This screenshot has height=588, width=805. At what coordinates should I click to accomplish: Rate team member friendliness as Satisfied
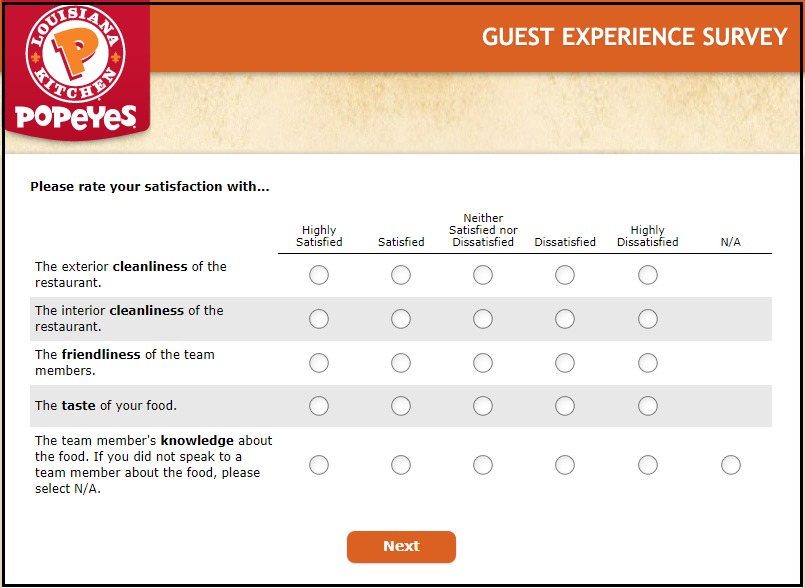[x=400, y=363]
